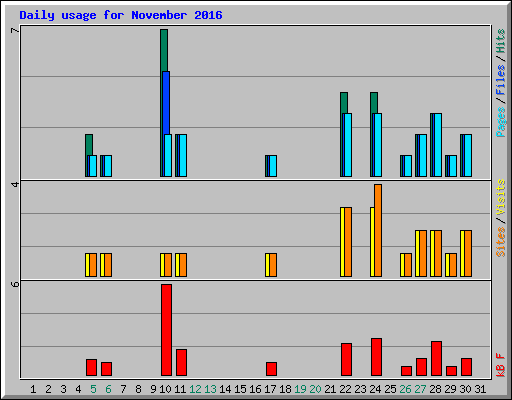Click the 'Sites' legend label

pyautogui.click(x=500, y=242)
